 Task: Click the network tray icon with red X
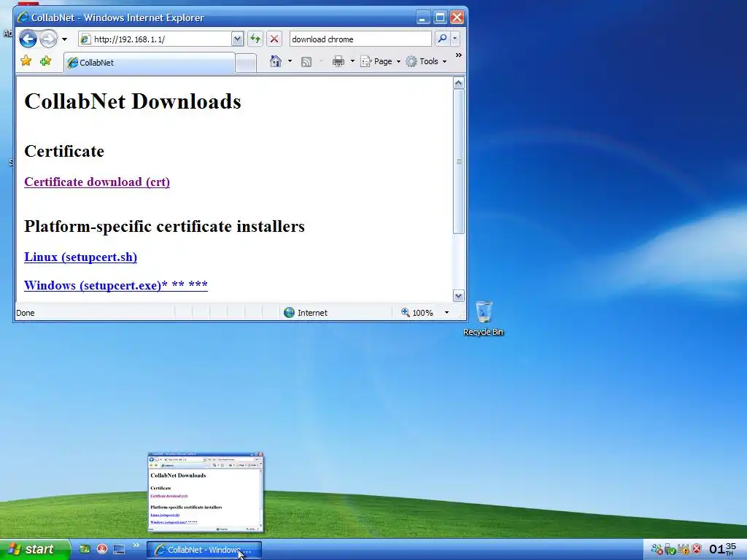pyautogui.click(x=657, y=550)
